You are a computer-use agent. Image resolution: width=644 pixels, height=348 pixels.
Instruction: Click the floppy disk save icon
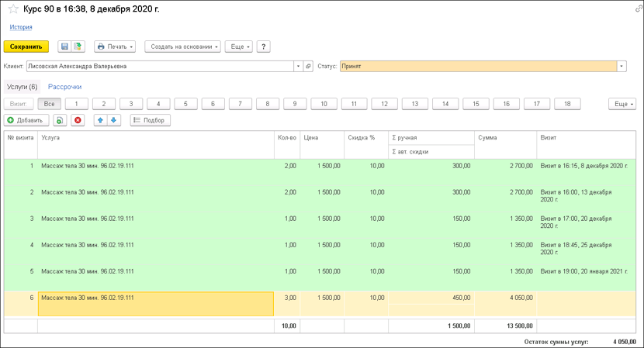(x=64, y=47)
